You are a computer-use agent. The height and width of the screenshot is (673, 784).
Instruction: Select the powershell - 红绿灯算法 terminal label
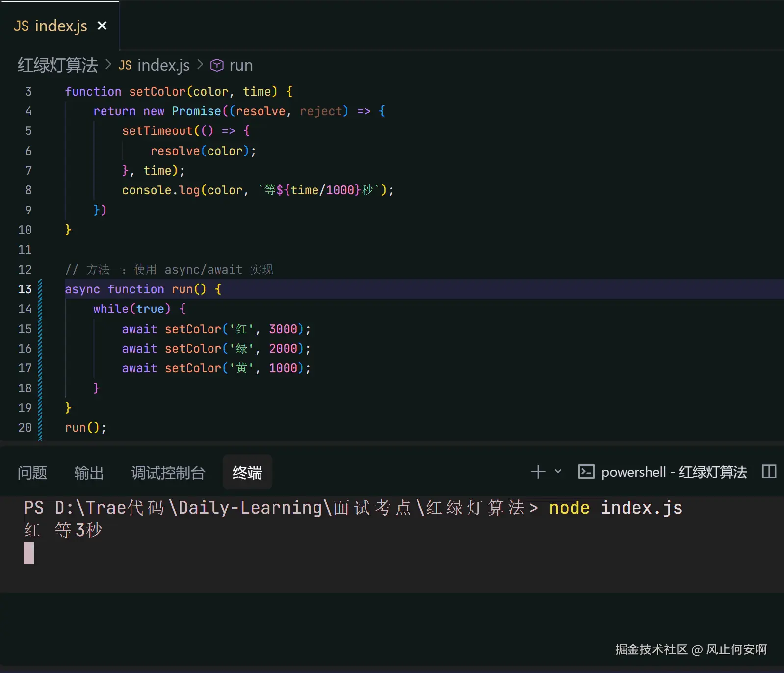[x=674, y=472]
